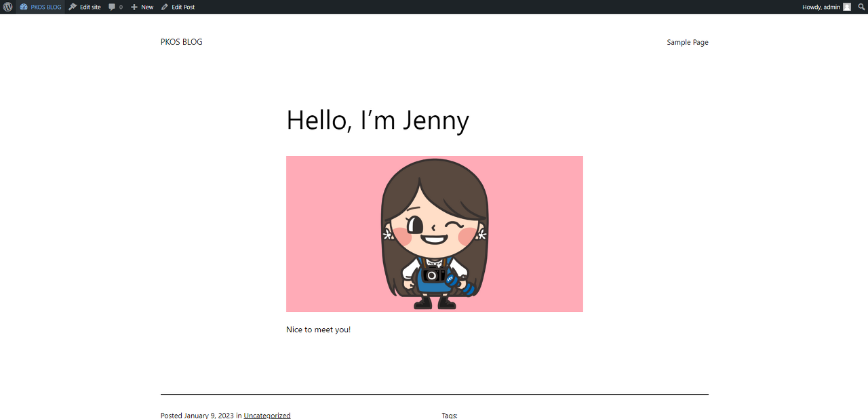Open the WordPress logo menu
The width and height of the screenshot is (868, 419).
point(7,7)
